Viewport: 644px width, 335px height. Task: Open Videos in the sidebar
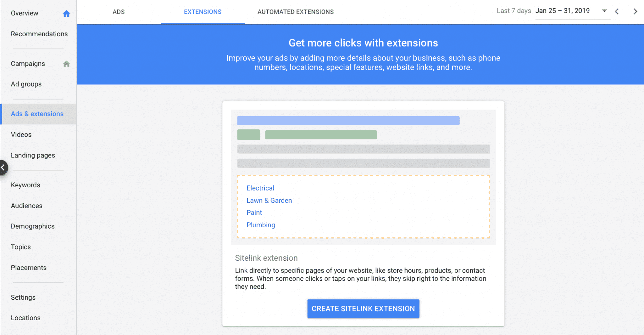tap(21, 134)
